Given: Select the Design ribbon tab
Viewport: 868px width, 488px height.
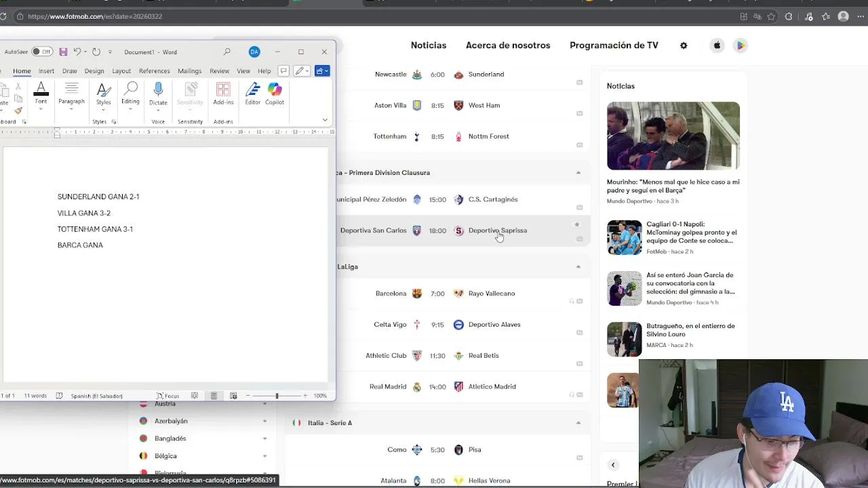Looking at the screenshot, I should (94, 71).
